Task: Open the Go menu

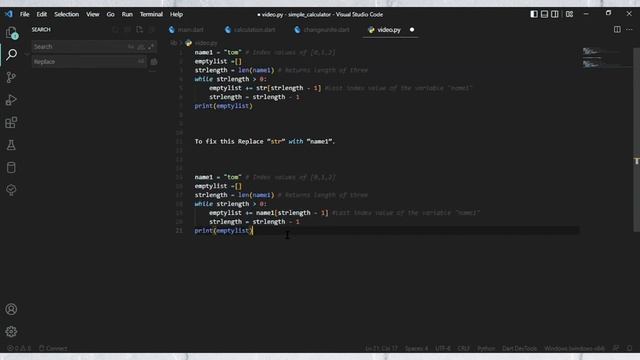Action: point(111,14)
